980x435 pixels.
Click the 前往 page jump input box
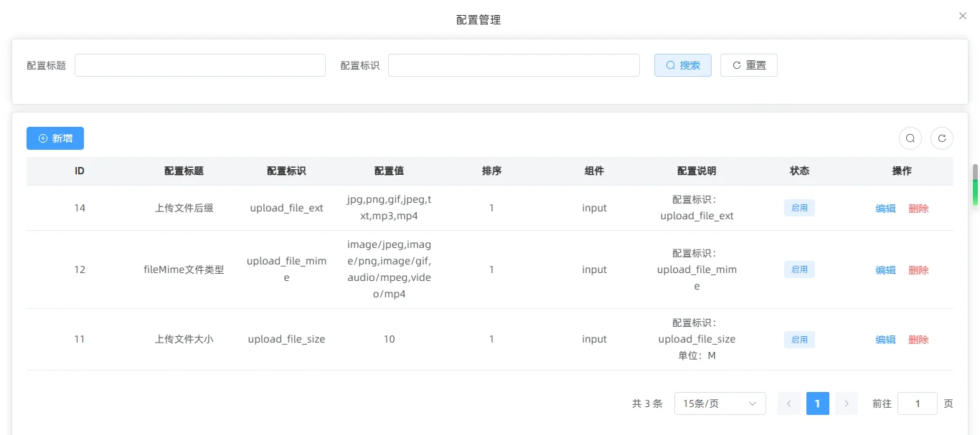(x=917, y=403)
